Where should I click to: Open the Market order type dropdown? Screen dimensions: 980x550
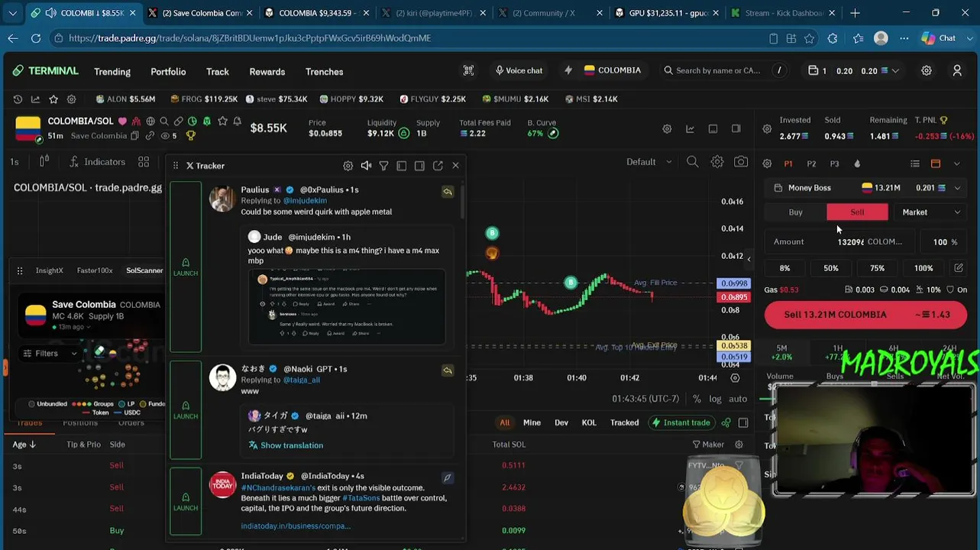point(930,212)
